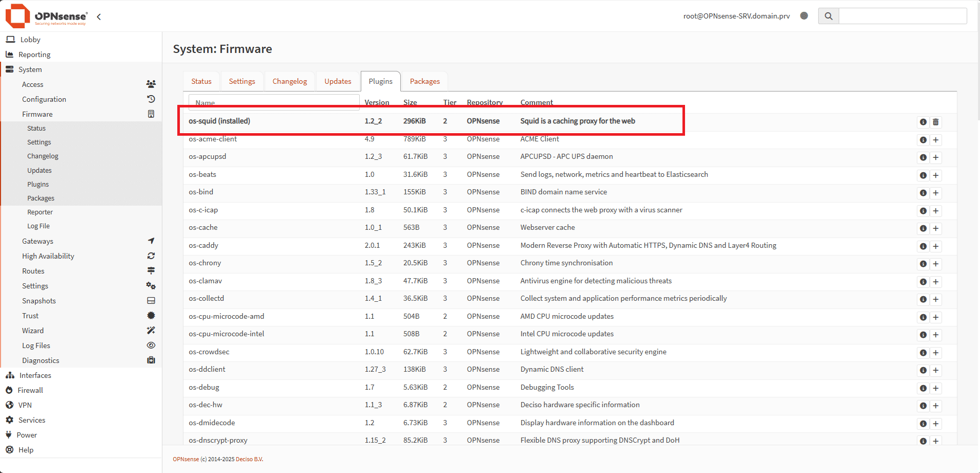
Task: Install os-crowdsec with plus icon
Action: click(936, 353)
